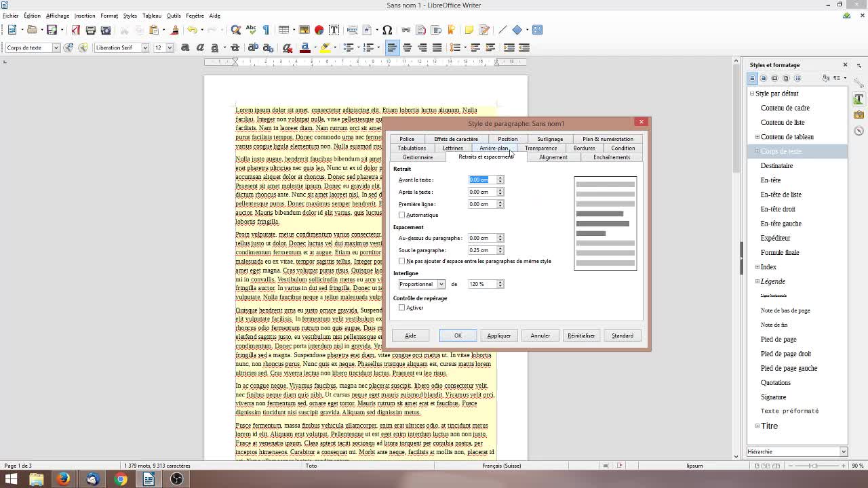This screenshot has width=868, height=488.
Task: Click the insert table toolbar icon
Action: pyautogui.click(x=283, y=30)
